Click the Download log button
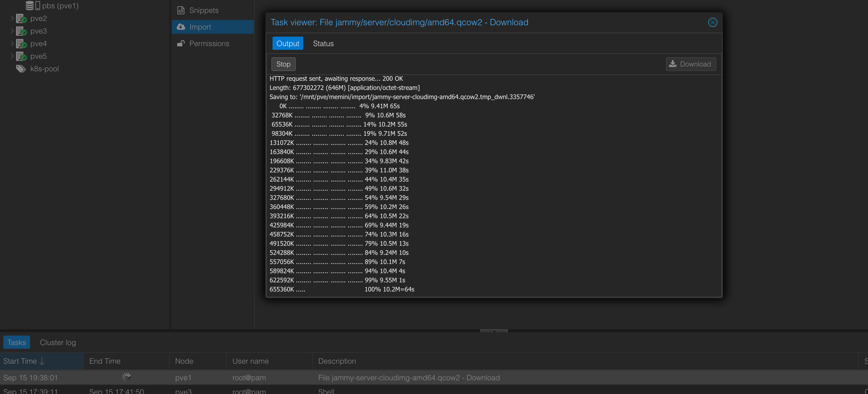 coord(691,64)
